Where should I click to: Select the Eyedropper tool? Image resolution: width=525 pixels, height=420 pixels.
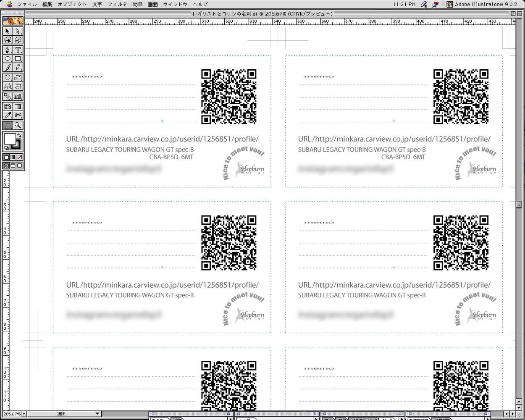[8, 115]
